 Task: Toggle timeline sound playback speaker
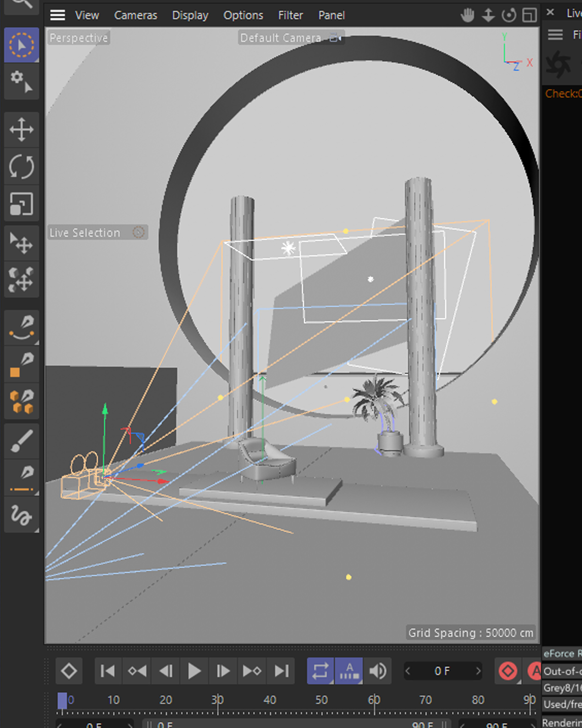coord(377,671)
